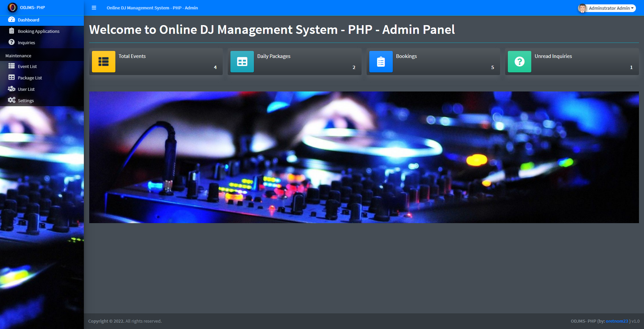Click the Bookings count 5
Screen dimensions: 644x329
pyautogui.click(x=493, y=67)
